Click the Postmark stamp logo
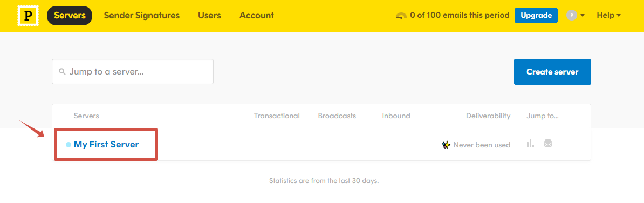 tap(28, 16)
